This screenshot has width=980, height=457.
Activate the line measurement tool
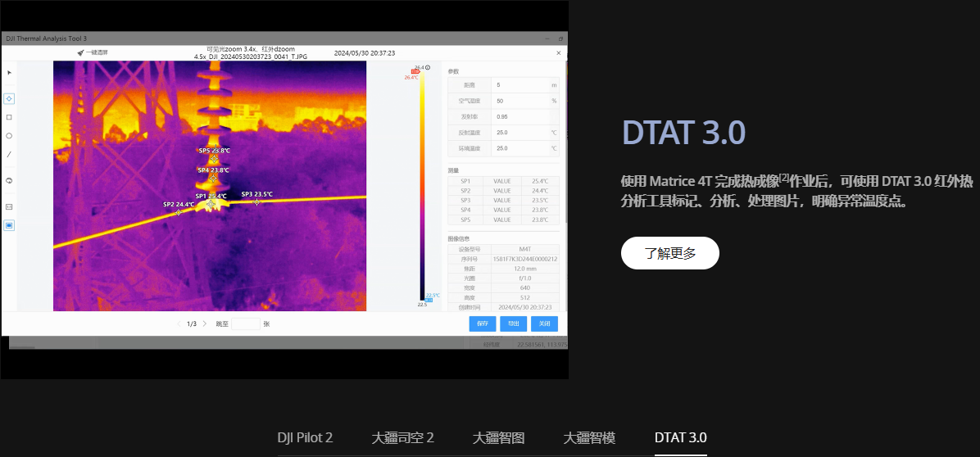[x=9, y=155]
